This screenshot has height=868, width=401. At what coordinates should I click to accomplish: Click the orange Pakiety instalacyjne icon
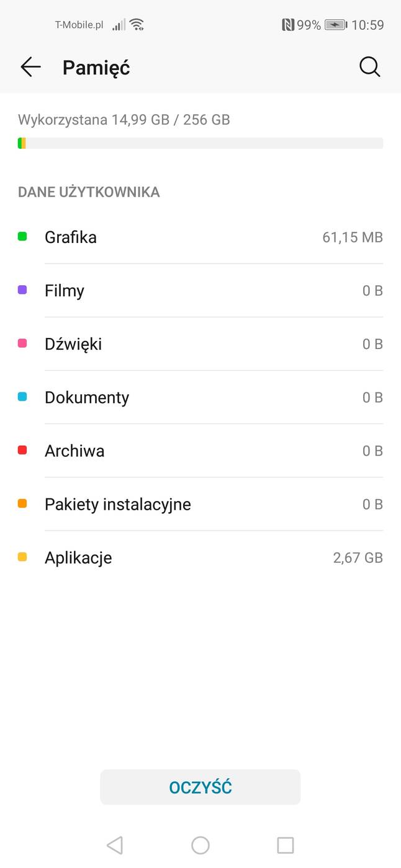click(20, 503)
